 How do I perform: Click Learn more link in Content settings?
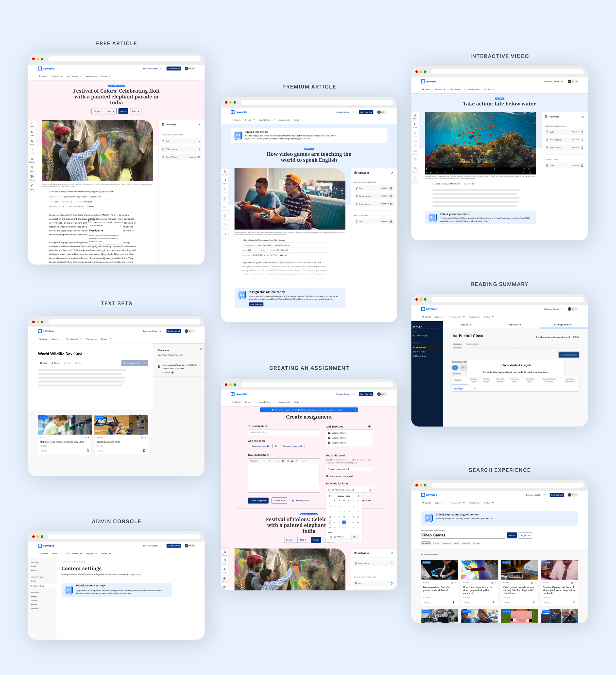135,574
